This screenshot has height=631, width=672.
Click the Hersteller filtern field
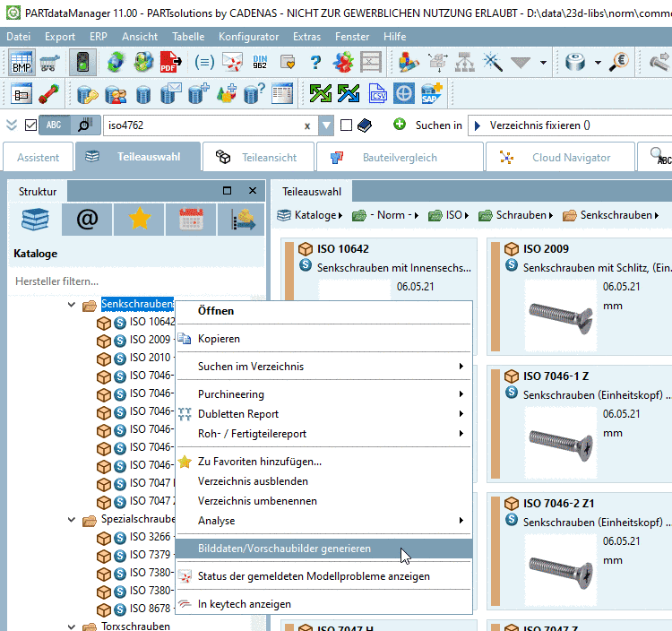[x=136, y=281]
